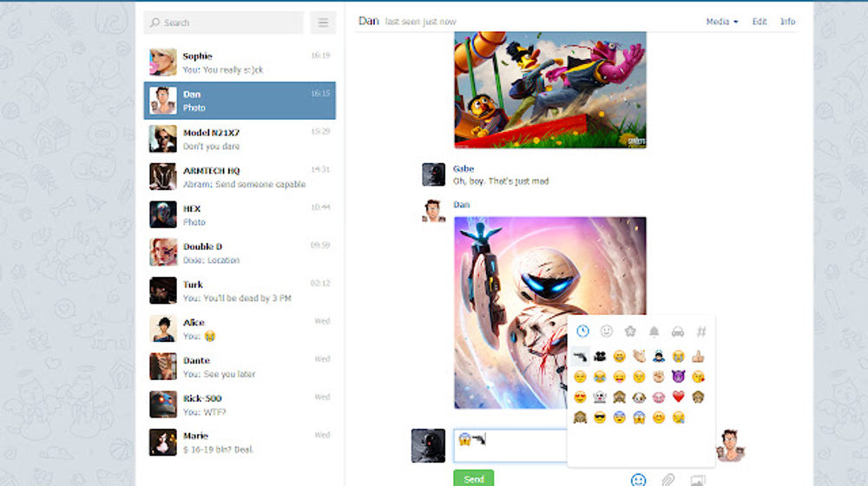Insert the tongue-out face emoji
The image size is (868, 486).
[620, 377]
